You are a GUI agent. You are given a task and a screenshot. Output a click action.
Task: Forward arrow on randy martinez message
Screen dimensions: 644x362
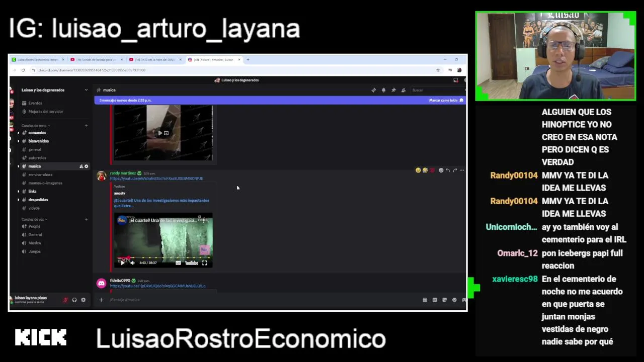coord(455,170)
